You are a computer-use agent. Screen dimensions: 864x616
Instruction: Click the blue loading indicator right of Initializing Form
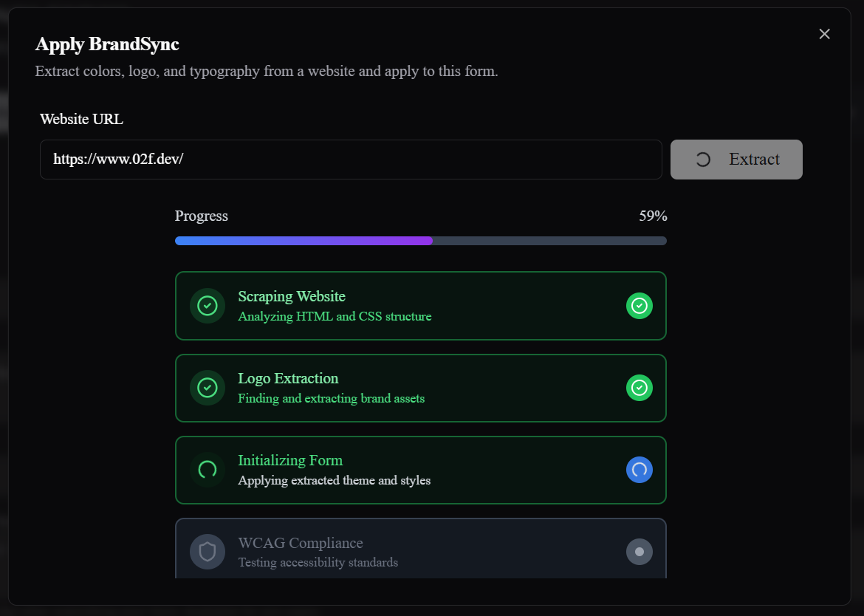click(x=640, y=470)
